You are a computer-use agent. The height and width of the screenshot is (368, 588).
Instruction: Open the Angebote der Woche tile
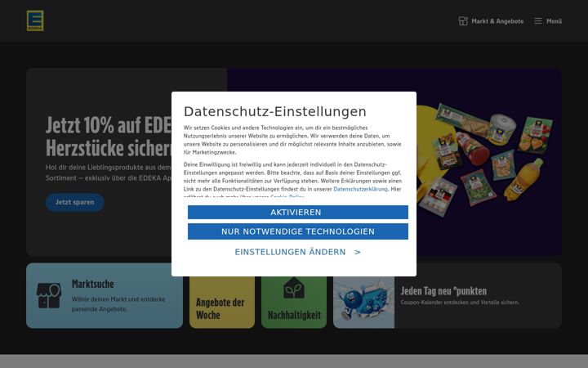tap(222, 303)
